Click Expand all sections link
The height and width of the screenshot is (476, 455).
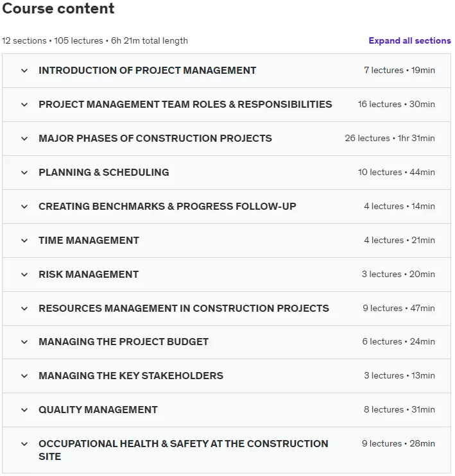click(x=409, y=40)
